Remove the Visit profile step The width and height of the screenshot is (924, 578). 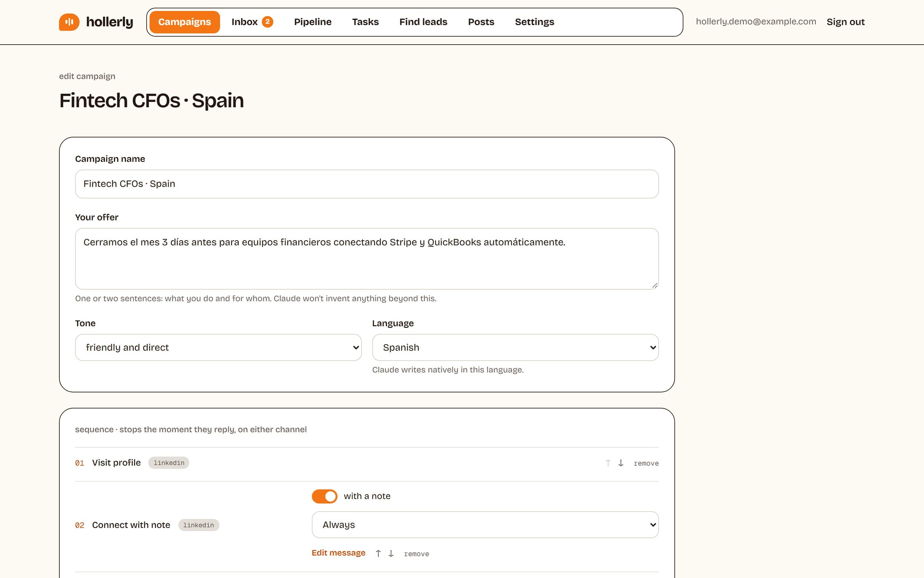[x=646, y=463]
